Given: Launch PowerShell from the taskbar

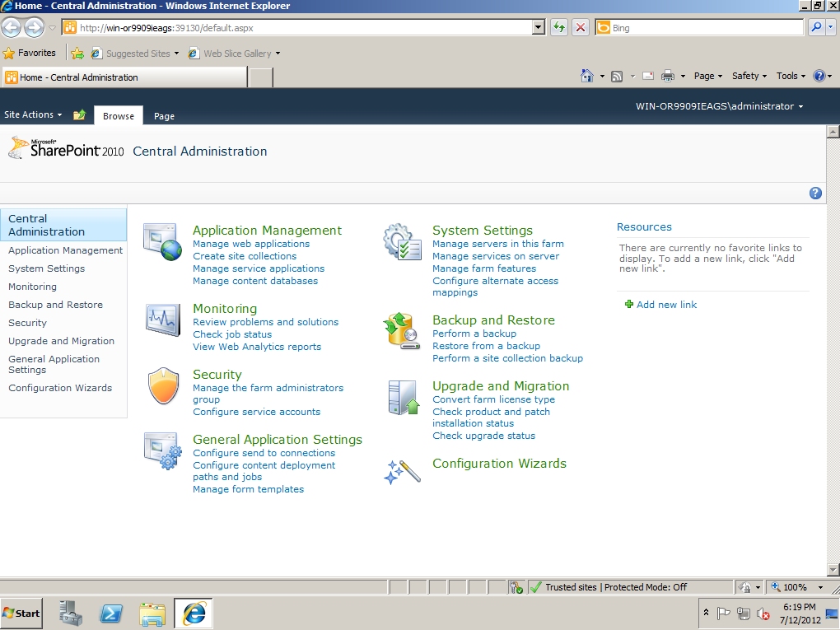Looking at the screenshot, I should (x=111, y=614).
